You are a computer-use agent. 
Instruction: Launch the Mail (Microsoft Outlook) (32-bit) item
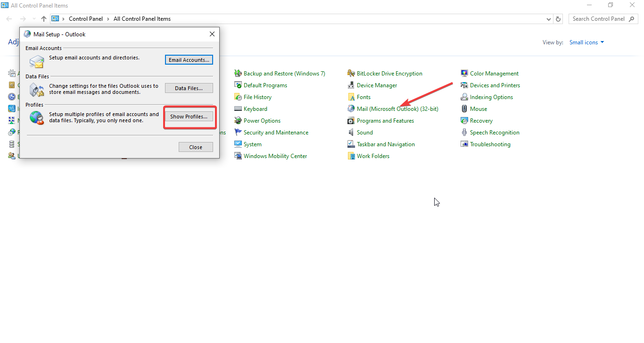398,109
